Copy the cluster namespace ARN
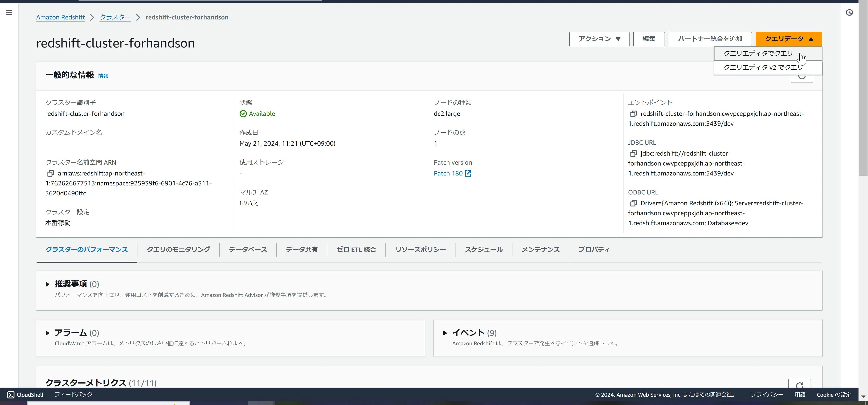The height and width of the screenshot is (405, 868). [50, 173]
